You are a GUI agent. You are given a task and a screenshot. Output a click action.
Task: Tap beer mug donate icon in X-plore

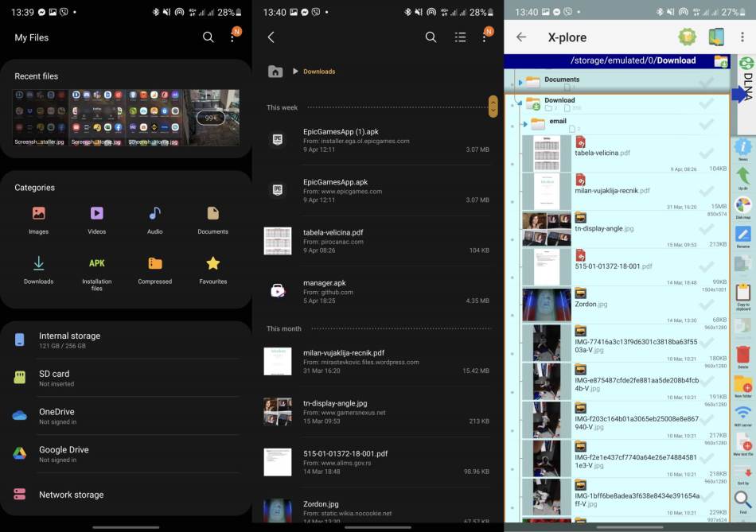point(687,37)
